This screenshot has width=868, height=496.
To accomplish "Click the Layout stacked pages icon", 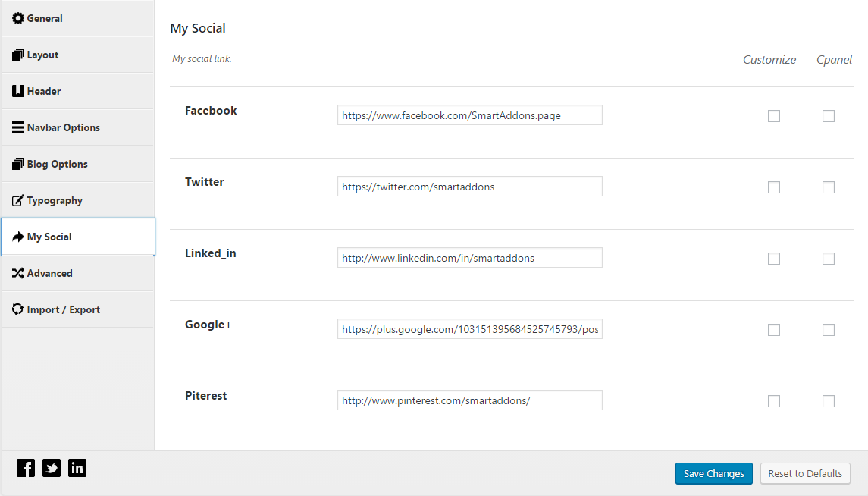I will pos(18,55).
